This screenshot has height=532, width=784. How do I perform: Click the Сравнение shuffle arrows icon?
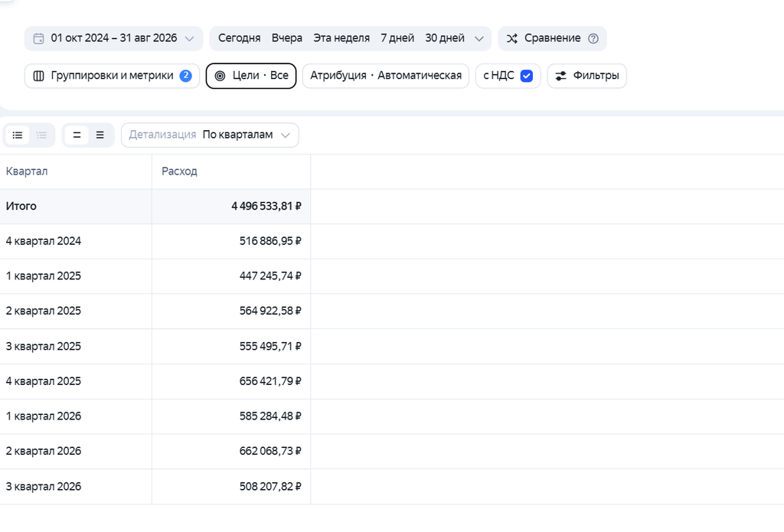(x=512, y=38)
